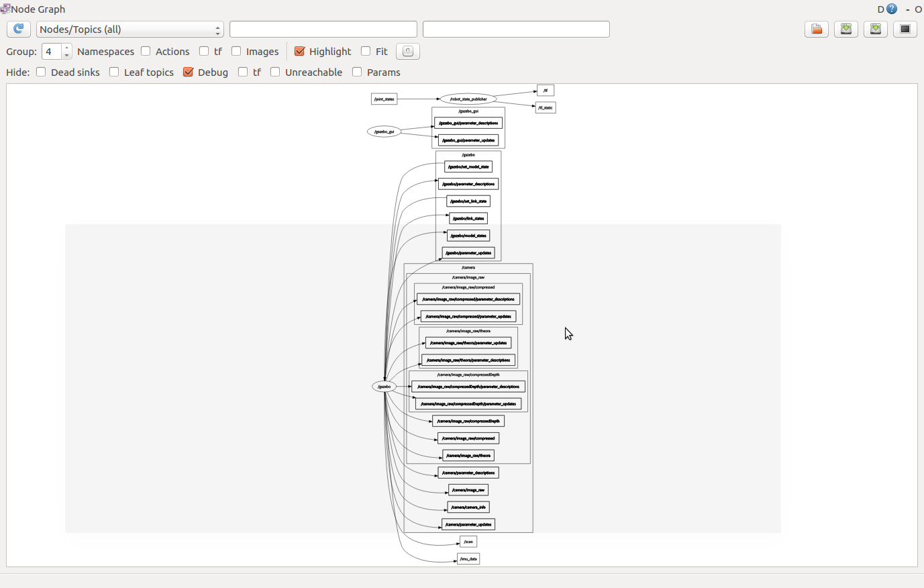Select /camera/parameter_updates topic box
The width and height of the screenshot is (924, 588).
click(468, 524)
